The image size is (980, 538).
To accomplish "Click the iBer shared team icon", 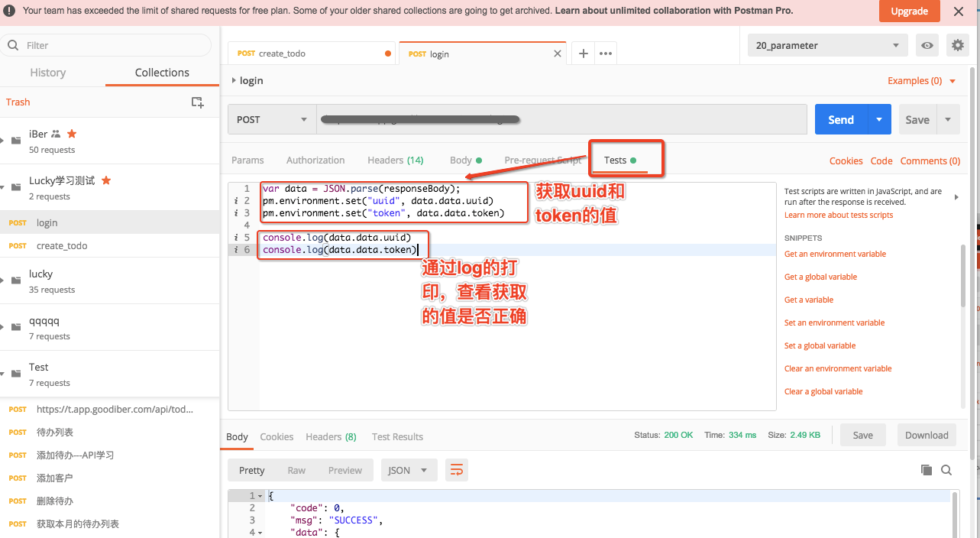I will pyautogui.click(x=56, y=133).
